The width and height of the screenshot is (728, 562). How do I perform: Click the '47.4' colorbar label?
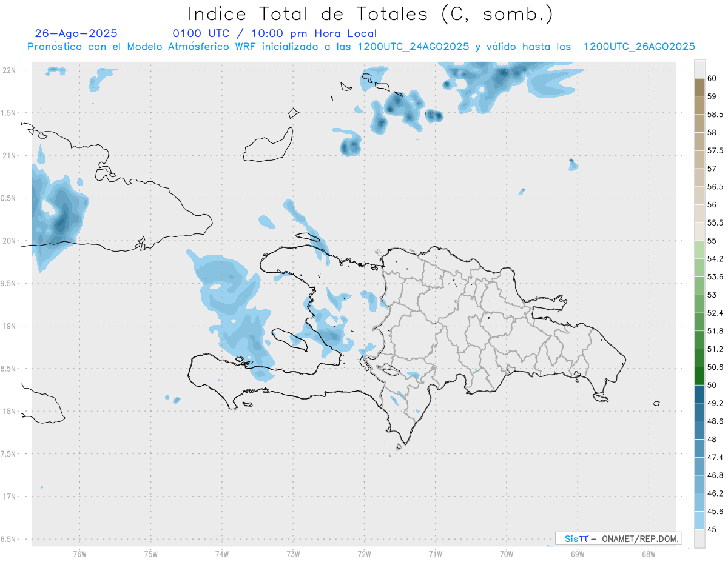[x=715, y=457]
